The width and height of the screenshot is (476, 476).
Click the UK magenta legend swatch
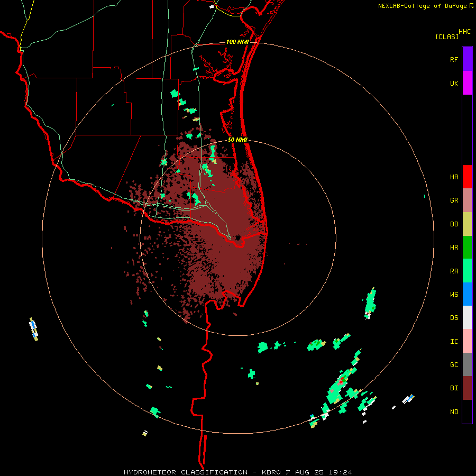[x=467, y=83]
